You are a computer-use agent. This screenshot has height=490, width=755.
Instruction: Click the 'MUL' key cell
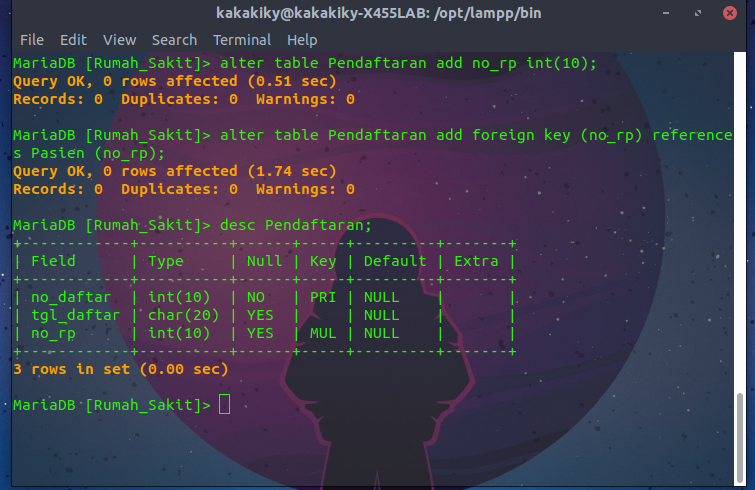(x=323, y=334)
